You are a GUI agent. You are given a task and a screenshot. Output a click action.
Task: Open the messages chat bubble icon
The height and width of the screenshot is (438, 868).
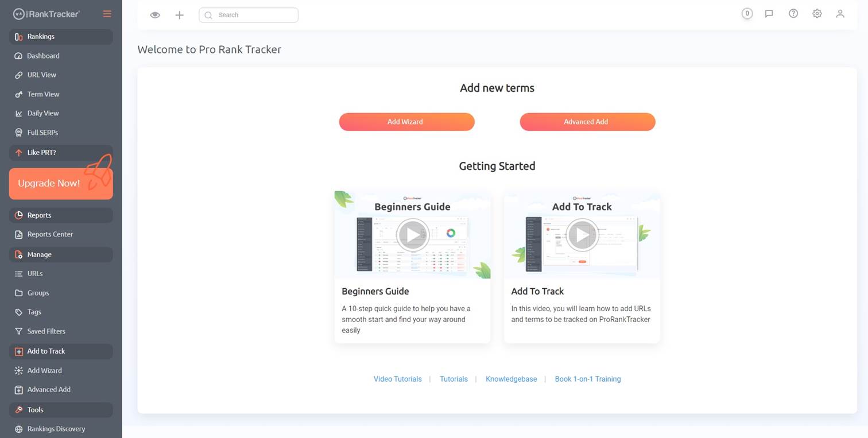pyautogui.click(x=769, y=13)
